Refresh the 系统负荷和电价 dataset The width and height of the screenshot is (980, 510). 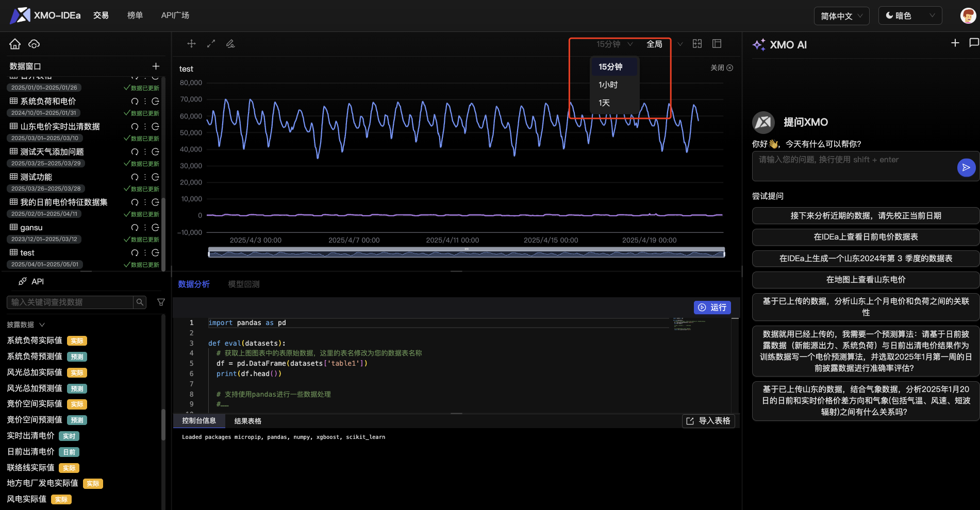tap(135, 101)
